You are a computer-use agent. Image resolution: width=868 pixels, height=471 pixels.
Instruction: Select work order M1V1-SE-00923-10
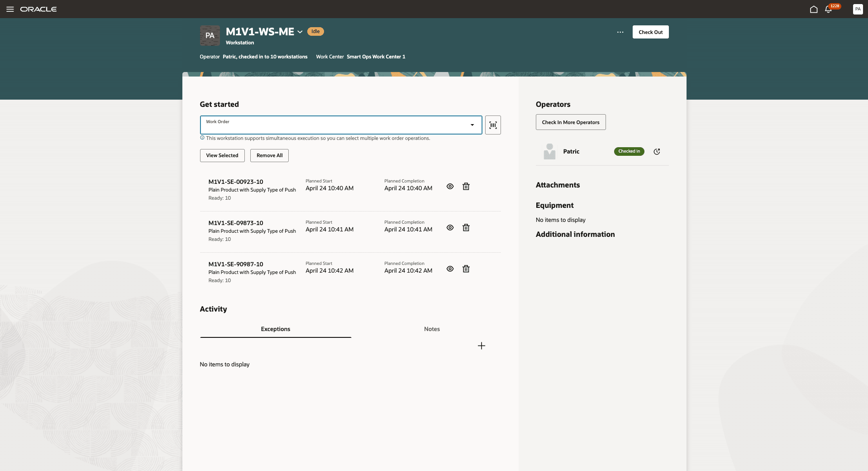[236, 182]
